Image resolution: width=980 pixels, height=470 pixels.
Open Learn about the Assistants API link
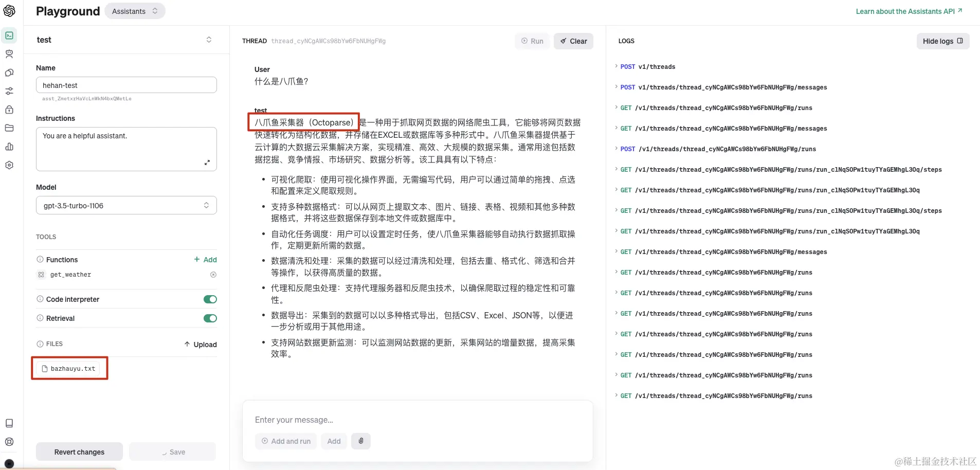click(909, 11)
